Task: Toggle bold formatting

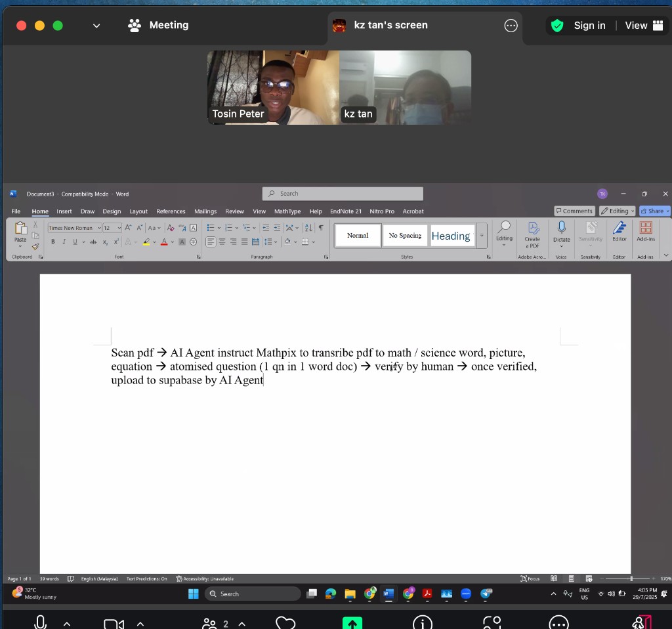Action: (x=52, y=242)
